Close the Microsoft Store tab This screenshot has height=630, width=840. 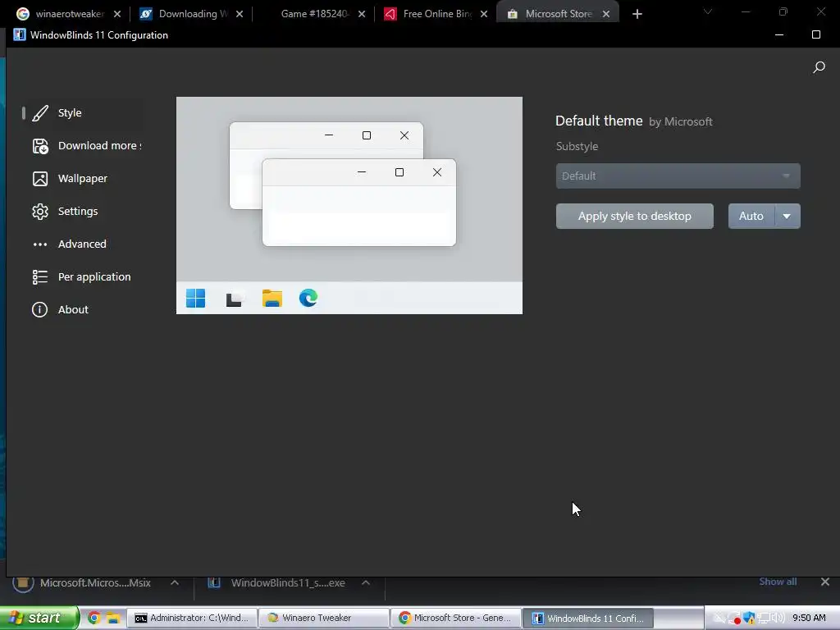coord(606,14)
